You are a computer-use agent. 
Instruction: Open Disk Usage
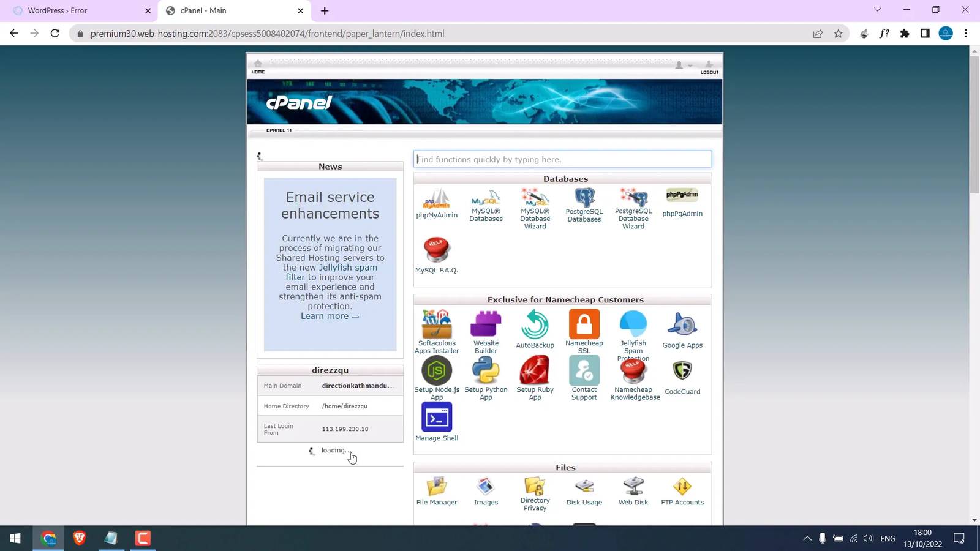[x=584, y=492]
